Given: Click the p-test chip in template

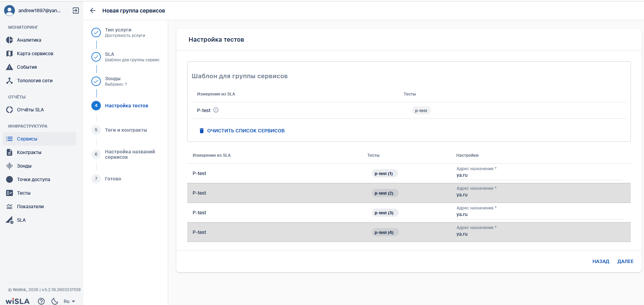Looking at the screenshot, I should pyautogui.click(x=421, y=111).
